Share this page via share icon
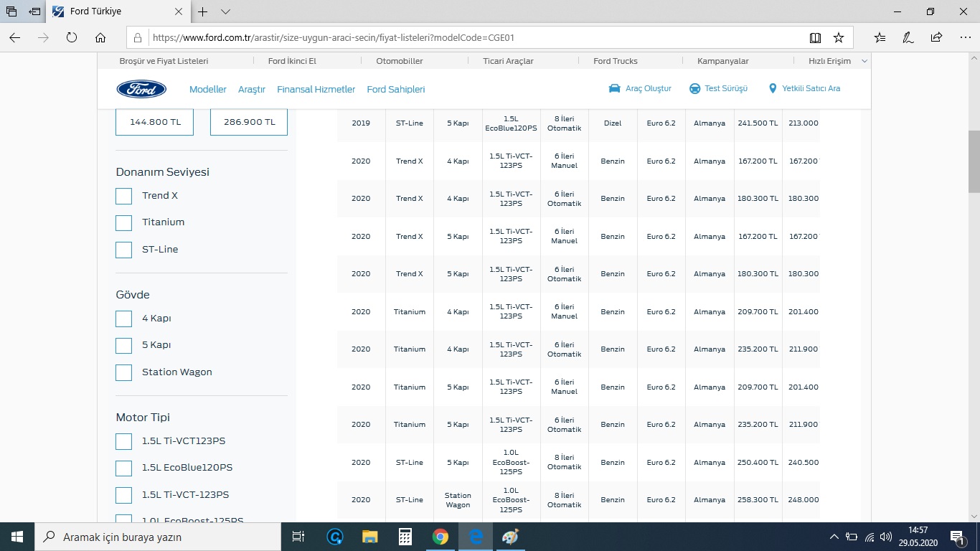This screenshot has height=551, width=980. 936,37
